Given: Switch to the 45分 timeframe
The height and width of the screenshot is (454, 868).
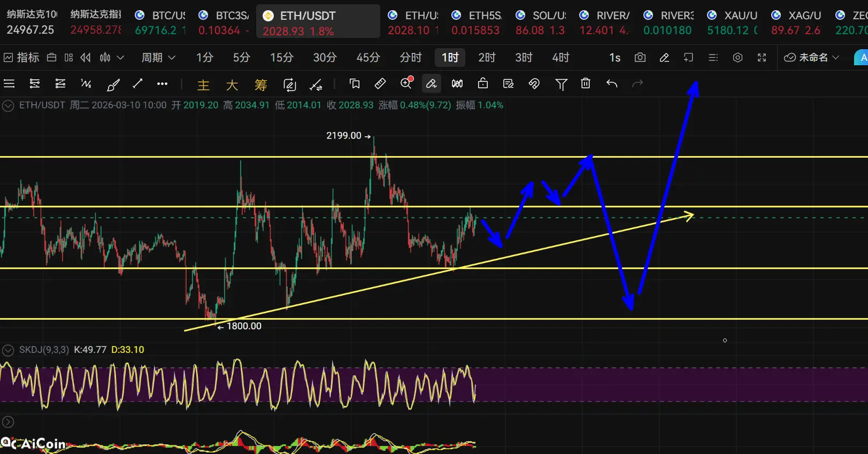Looking at the screenshot, I should [368, 57].
